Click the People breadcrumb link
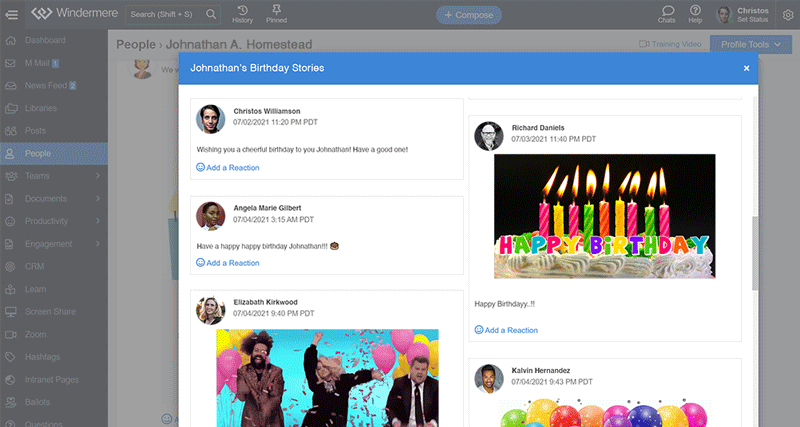Viewport: 800px width, 427px height. 136,44
